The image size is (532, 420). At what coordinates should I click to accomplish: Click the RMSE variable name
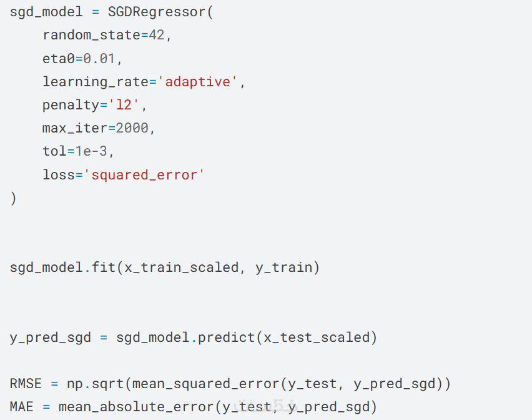click(26, 384)
